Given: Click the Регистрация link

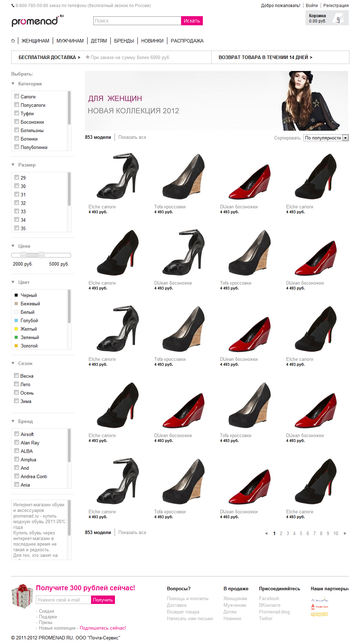Looking at the screenshot, I should click(x=336, y=6).
